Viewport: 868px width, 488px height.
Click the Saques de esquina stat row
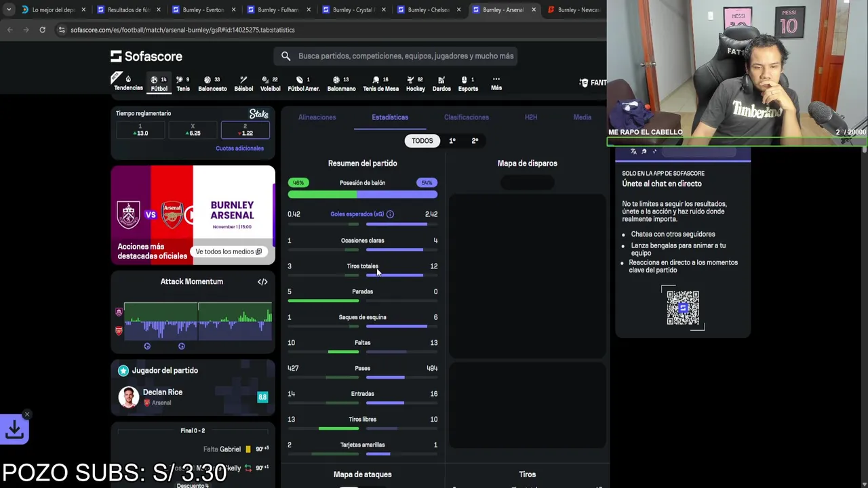coord(363,320)
